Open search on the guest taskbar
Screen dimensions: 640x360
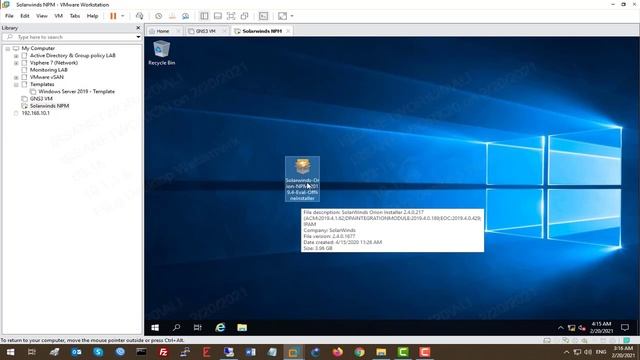coord(176,327)
